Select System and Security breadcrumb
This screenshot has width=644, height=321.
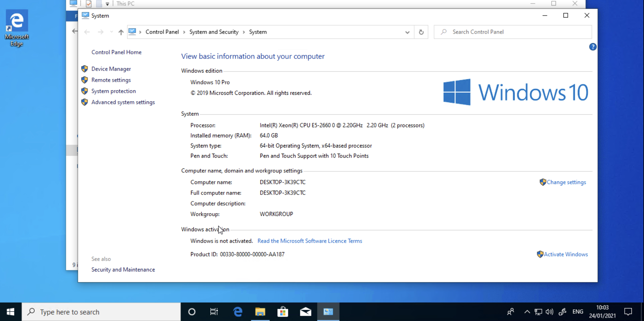[214, 32]
